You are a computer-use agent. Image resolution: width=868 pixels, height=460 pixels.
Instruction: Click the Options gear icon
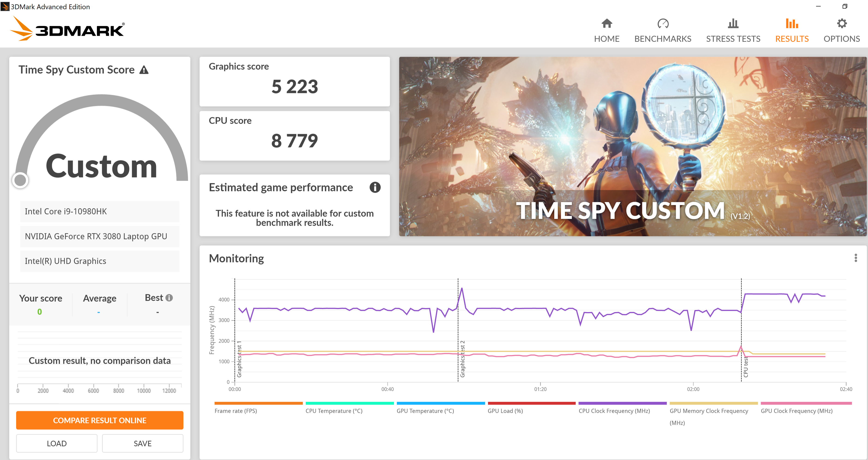point(842,24)
